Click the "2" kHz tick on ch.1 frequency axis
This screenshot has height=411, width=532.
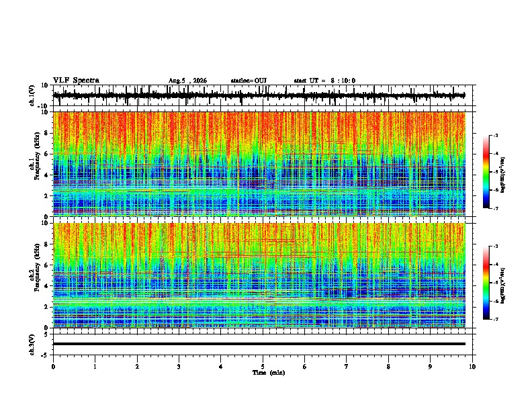pos(46,195)
